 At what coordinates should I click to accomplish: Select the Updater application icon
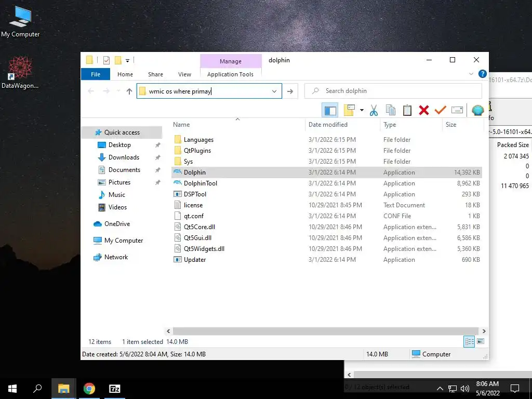click(178, 260)
